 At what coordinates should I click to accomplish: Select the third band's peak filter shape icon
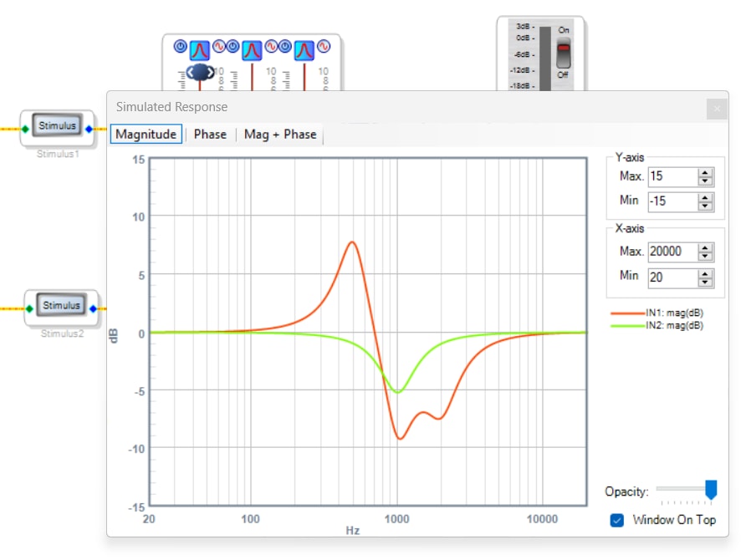[304, 50]
